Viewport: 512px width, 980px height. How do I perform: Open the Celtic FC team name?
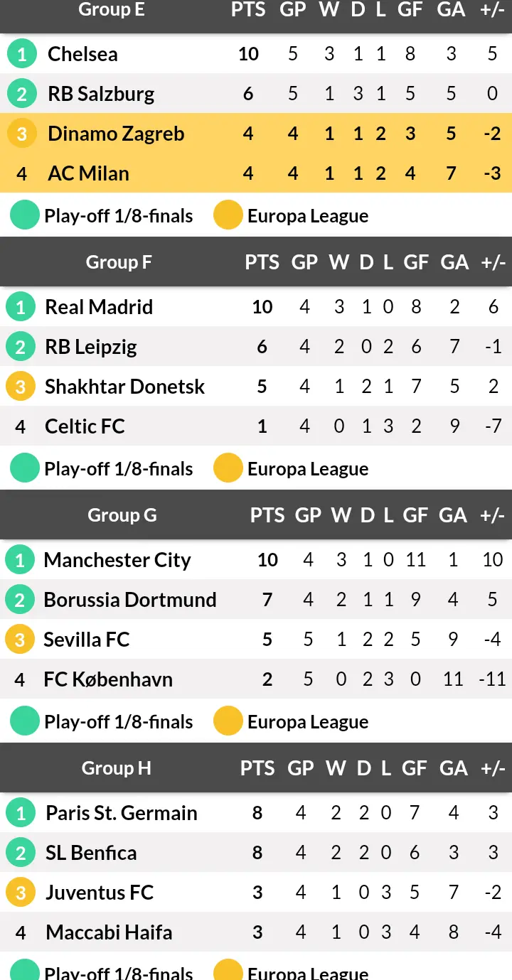[x=85, y=426]
